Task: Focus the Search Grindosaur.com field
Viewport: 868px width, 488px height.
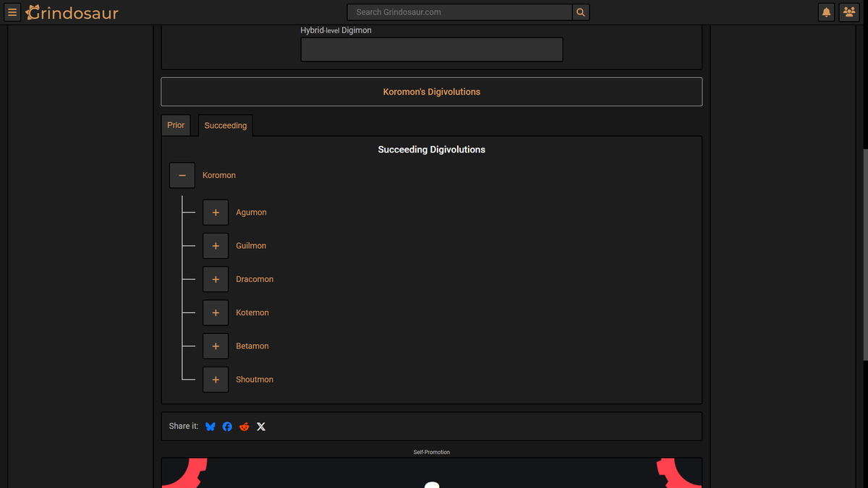Action: coord(459,12)
